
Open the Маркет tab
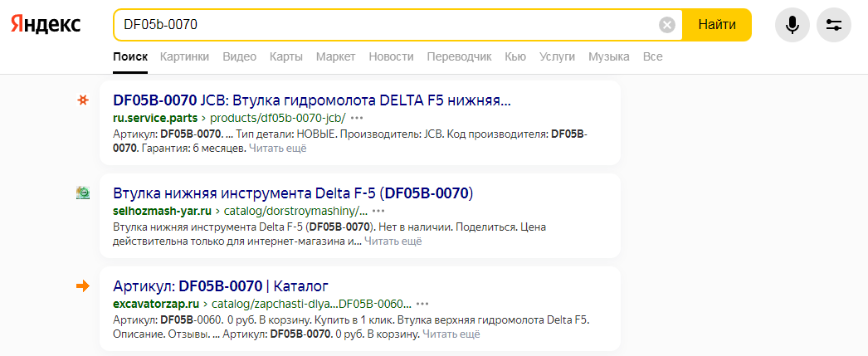(336, 56)
